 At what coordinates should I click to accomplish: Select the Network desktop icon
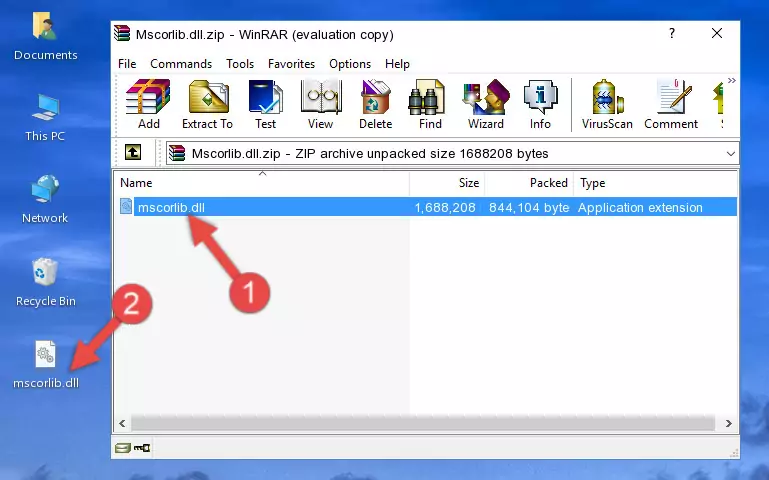coord(45,200)
